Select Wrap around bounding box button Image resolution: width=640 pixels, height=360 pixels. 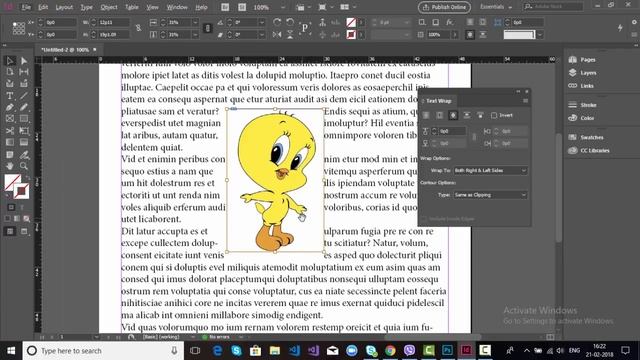coord(440,116)
